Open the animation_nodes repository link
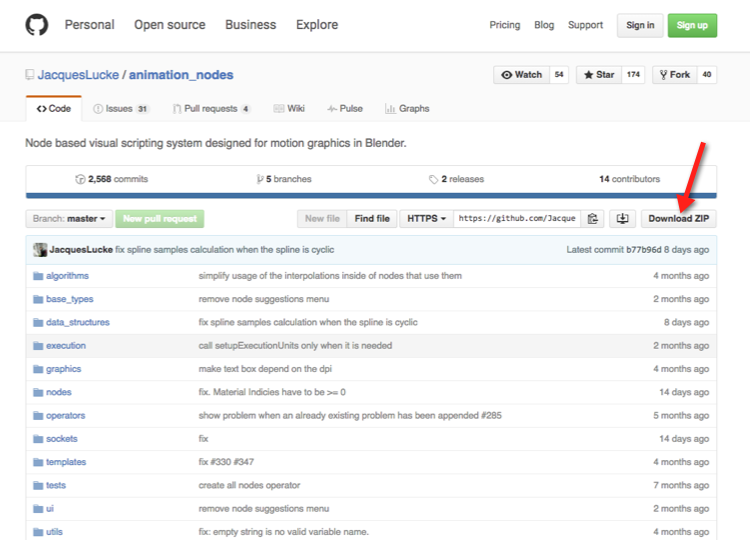This screenshot has width=750, height=540. tap(181, 75)
